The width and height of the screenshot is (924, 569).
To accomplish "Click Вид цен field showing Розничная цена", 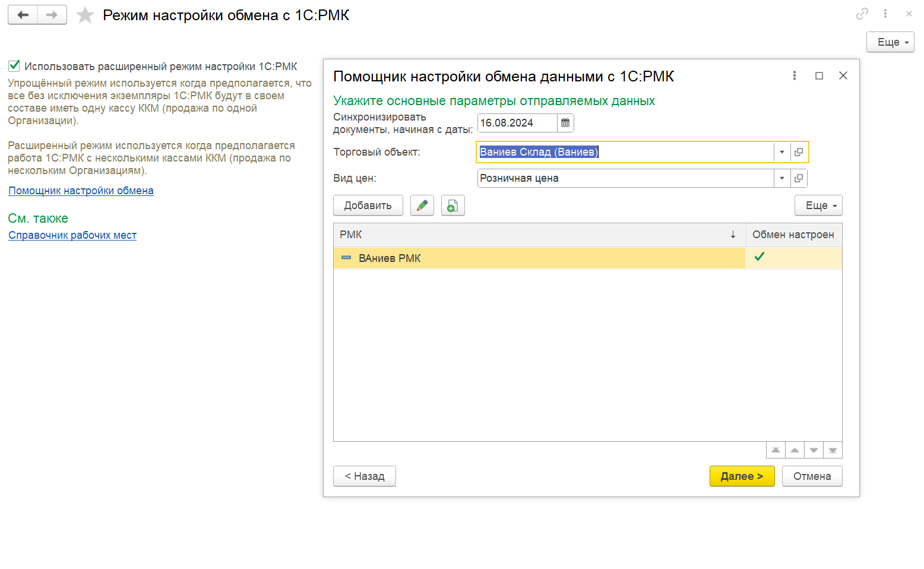I will pyautogui.click(x=625, y=178).
